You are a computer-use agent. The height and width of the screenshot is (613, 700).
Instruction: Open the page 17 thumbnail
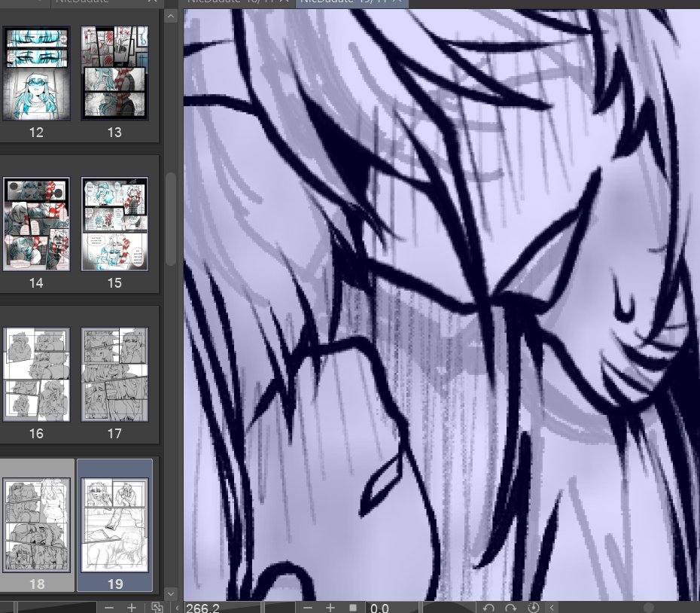pyautogui.click(x=114, y=374)
